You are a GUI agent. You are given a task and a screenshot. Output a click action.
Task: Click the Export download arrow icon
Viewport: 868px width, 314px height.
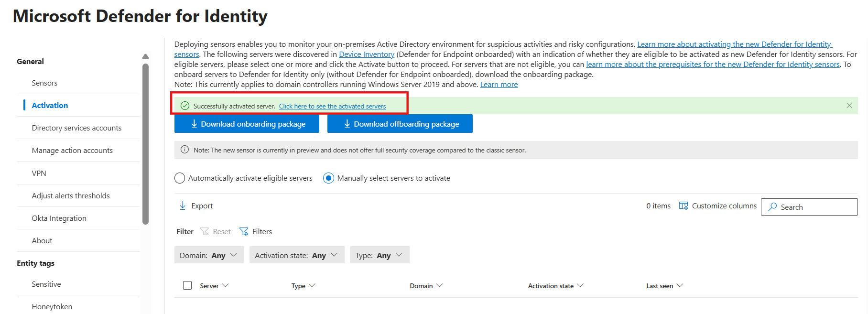(183, 206)
